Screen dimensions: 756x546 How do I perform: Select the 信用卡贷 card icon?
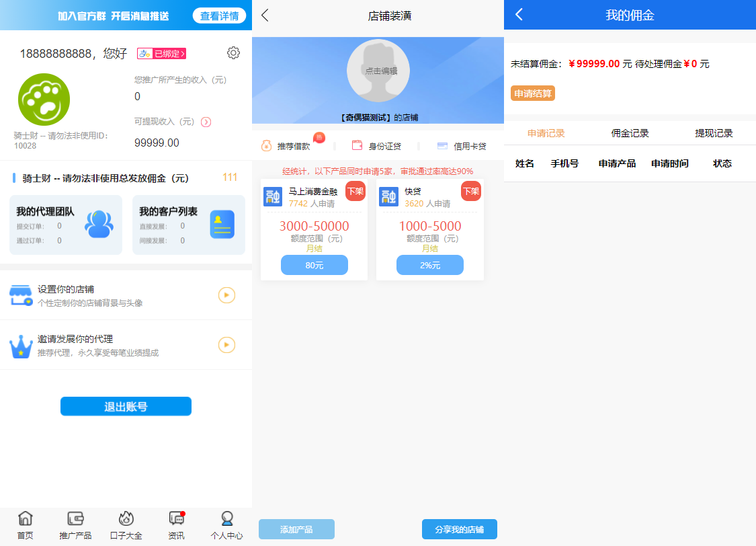(x=442, y=145)
